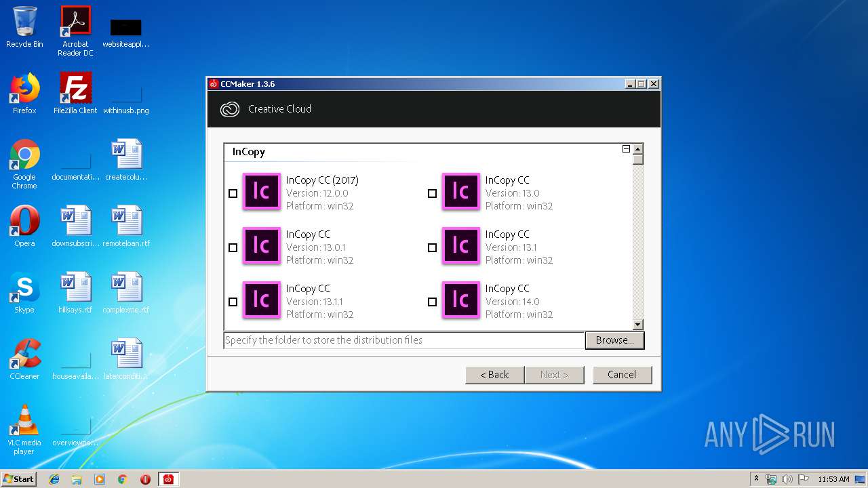868x488 pixels.
Task: Click the distribution folder path field
Action: (404, 340)
